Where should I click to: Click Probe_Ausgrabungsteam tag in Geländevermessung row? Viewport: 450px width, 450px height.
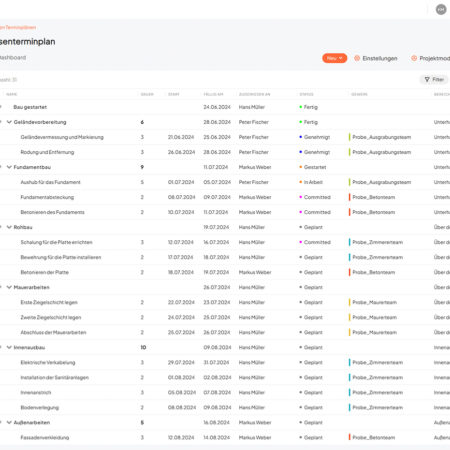coord(380,137)
